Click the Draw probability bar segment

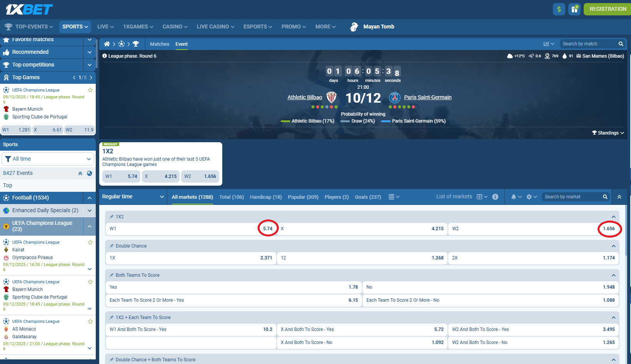pos(344,121)
